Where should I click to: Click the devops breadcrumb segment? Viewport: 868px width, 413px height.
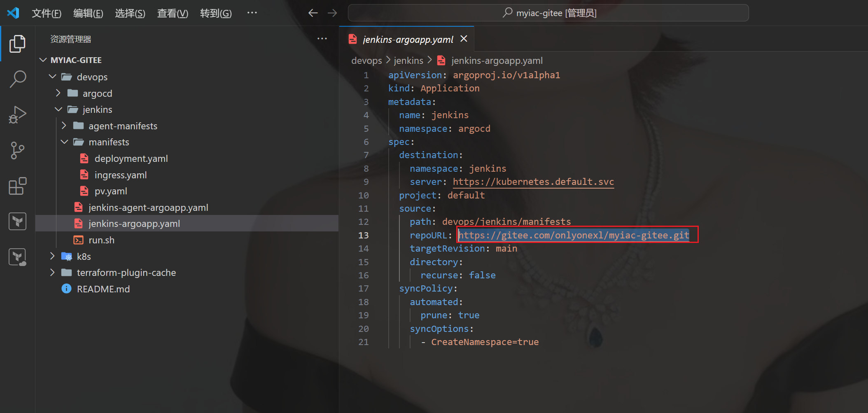point(366,61)
